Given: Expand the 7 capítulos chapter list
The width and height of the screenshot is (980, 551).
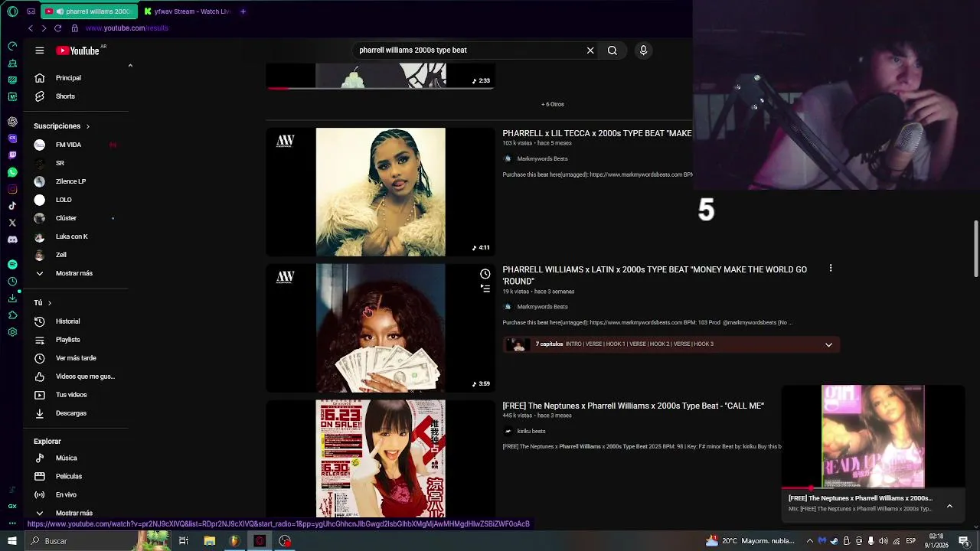Looking at the screenshot, I should pos(828,345).
